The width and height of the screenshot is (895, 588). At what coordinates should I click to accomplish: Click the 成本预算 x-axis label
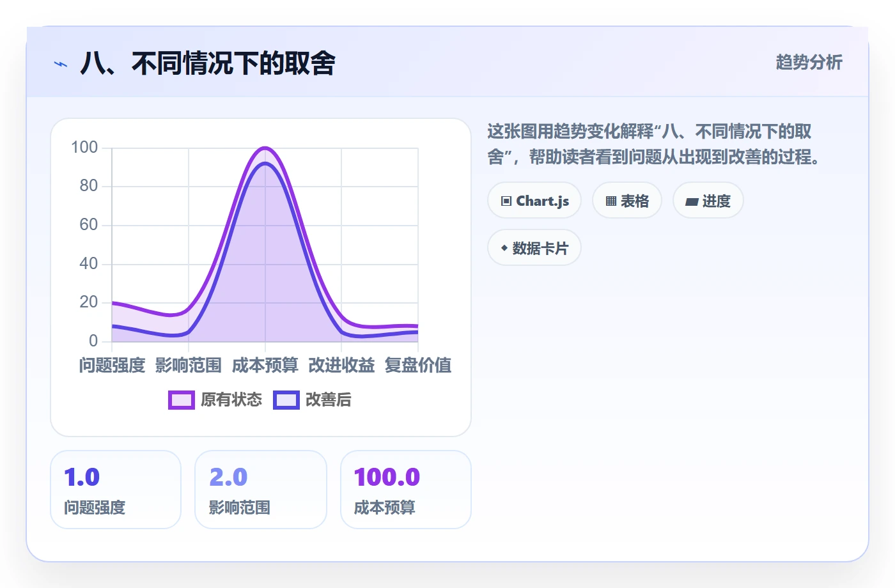pyautogui.click(x=265, y=365)
